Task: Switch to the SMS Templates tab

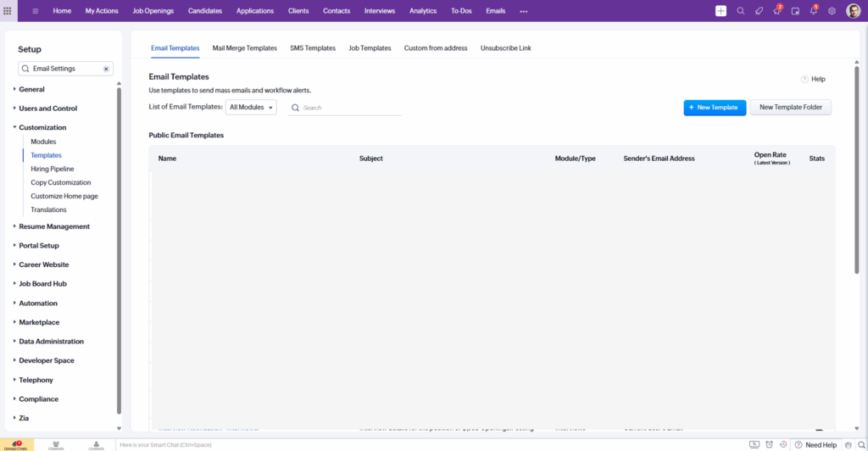Action: 312,48
